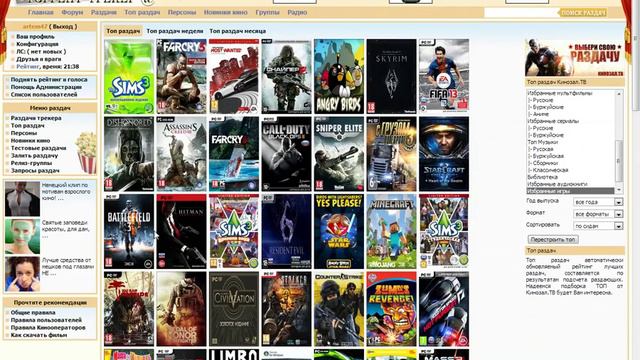Open Поднять рейтинг и голоса link
Screen dimensions: 640x360
tap(49, 80)
